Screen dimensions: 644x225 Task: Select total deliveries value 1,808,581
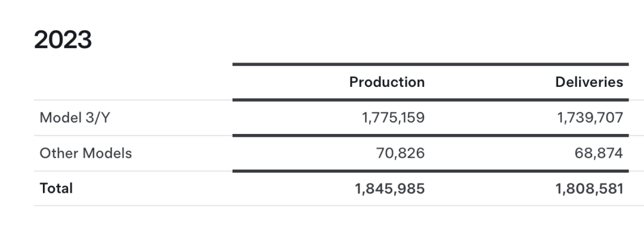click(x=589, y=189)
